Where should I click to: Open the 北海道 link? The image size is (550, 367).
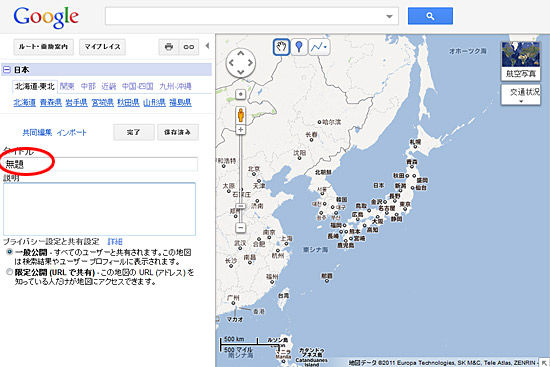click(x=25, y=102)
